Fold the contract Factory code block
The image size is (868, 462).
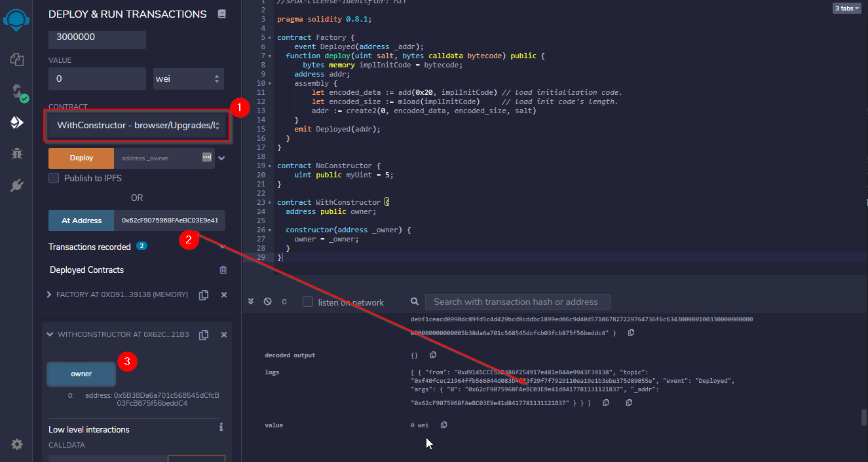[270, 37]
